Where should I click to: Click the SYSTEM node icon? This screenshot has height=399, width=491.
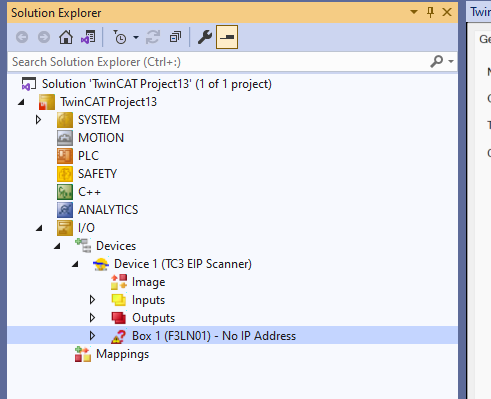(65, 120)
